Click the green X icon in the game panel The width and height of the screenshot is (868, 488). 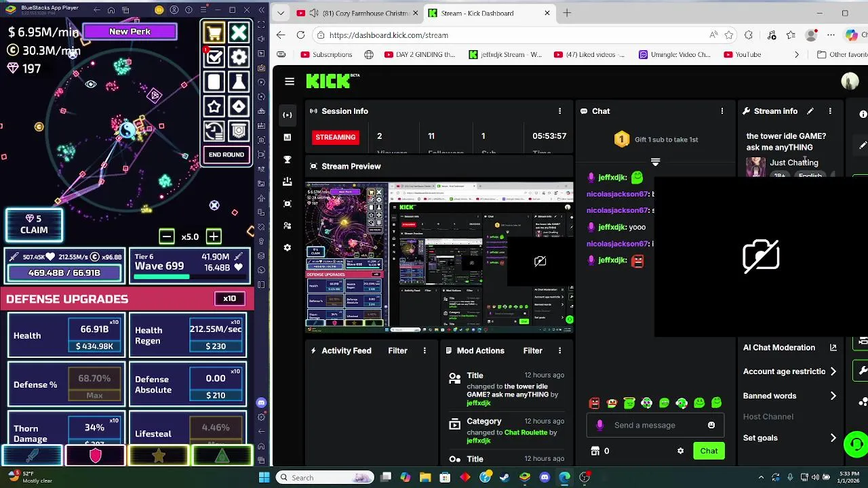239,33
